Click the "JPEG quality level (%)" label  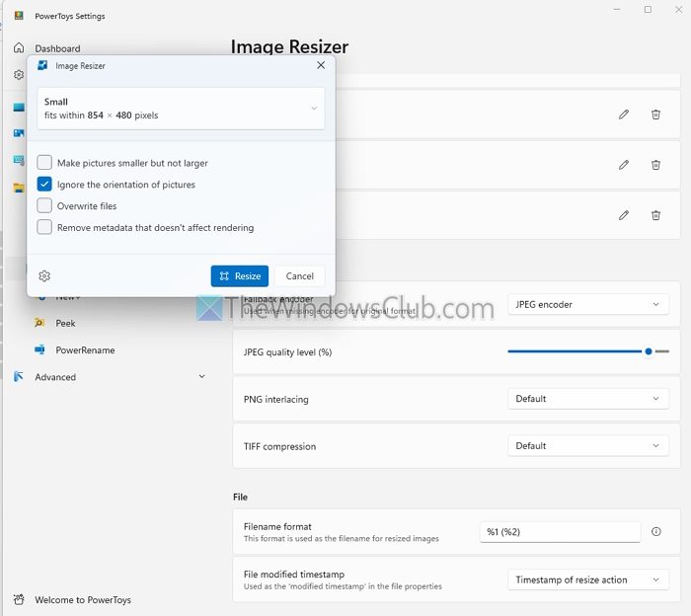(288, 352)
